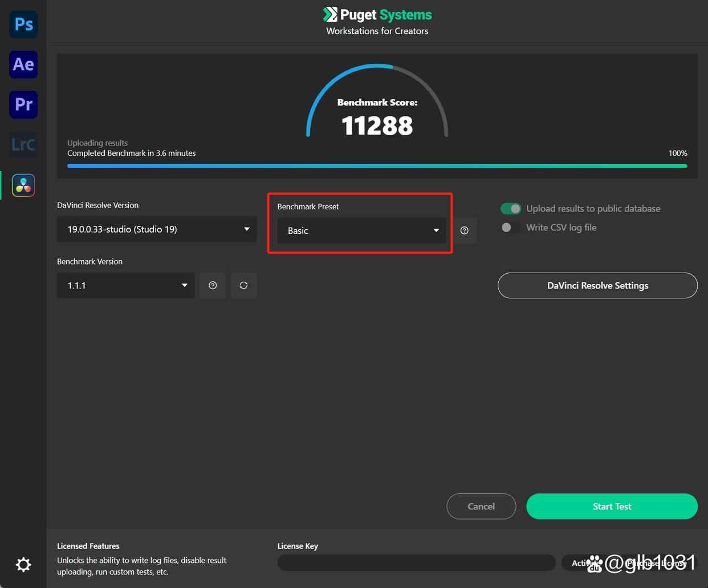Select the Lightroom Classic benchmark icon
Image resolution: width=708 pixels, height=588 pixels.
(x=23, y=144)
